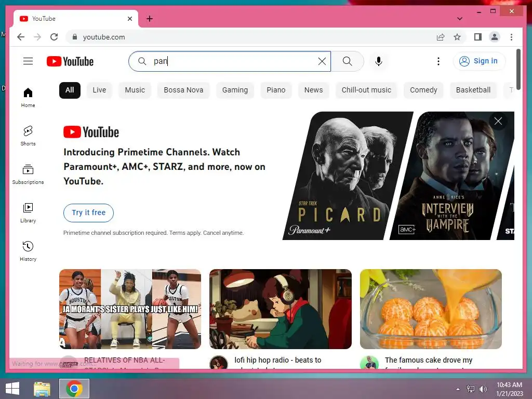
Task: Select the Bossa Nova filter chip
Action: point(183,90)
